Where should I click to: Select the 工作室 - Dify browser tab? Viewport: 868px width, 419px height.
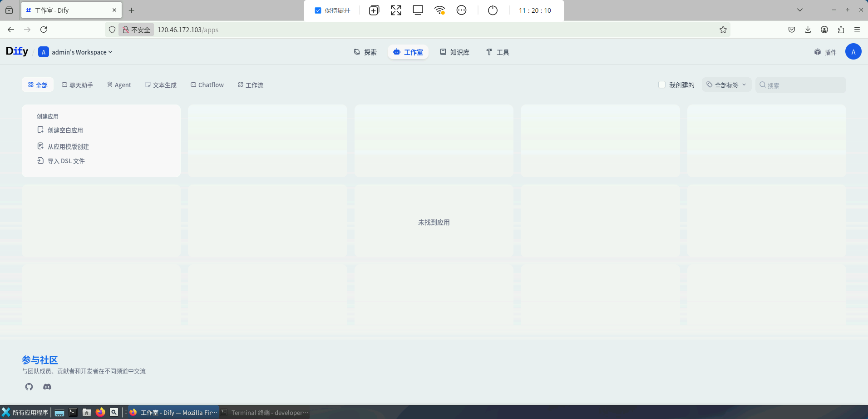click(72, 10)
